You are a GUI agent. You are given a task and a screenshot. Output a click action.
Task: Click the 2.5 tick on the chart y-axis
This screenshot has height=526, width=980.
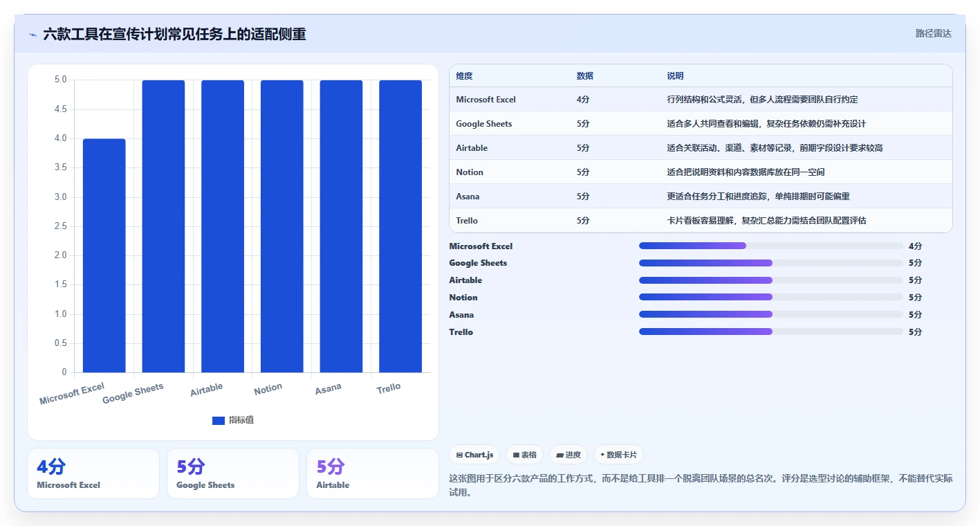tap(61, 226)
